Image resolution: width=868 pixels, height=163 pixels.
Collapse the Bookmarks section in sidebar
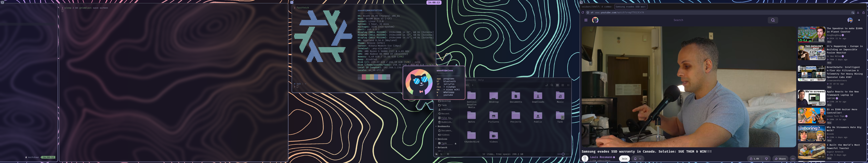(x=436, y=127)
